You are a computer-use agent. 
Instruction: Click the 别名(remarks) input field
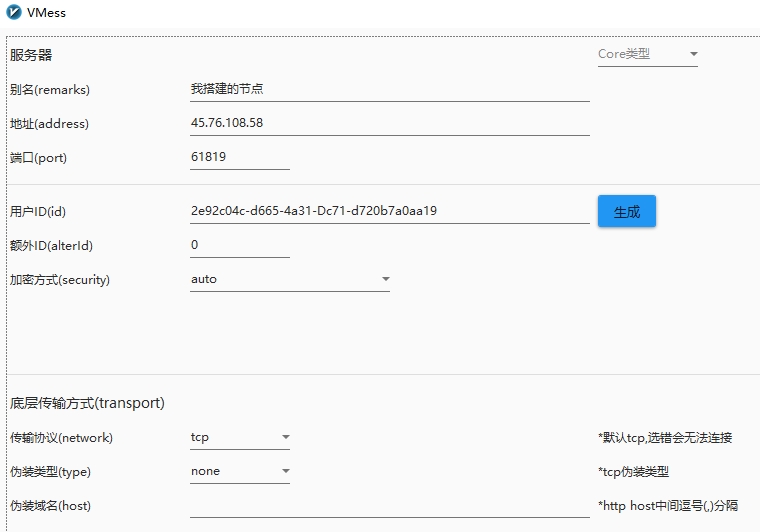[x=390, y=89]
